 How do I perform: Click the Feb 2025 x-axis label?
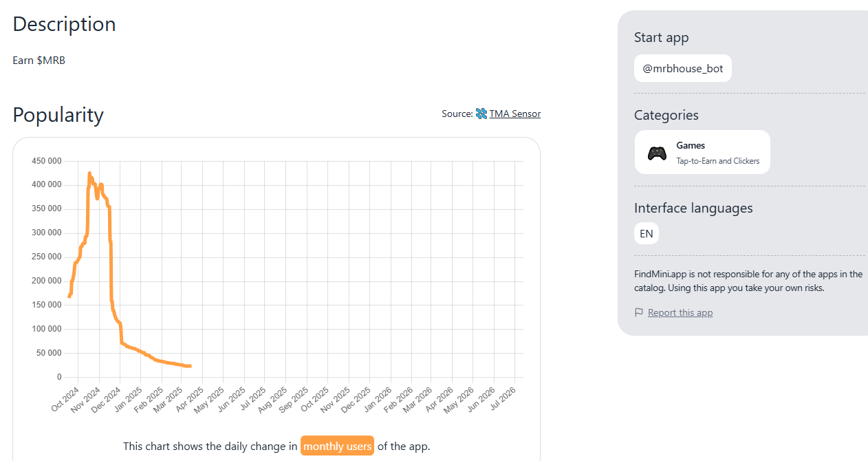[149, 399]
